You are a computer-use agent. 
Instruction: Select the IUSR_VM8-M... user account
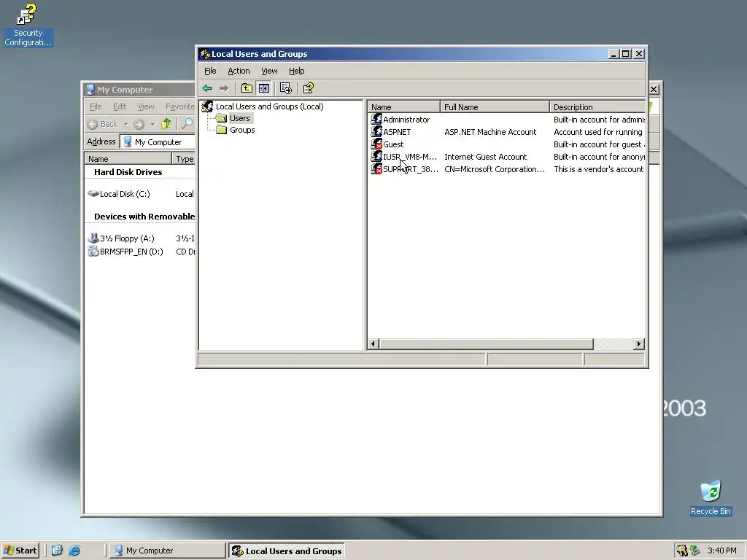[x=410, y=157]
